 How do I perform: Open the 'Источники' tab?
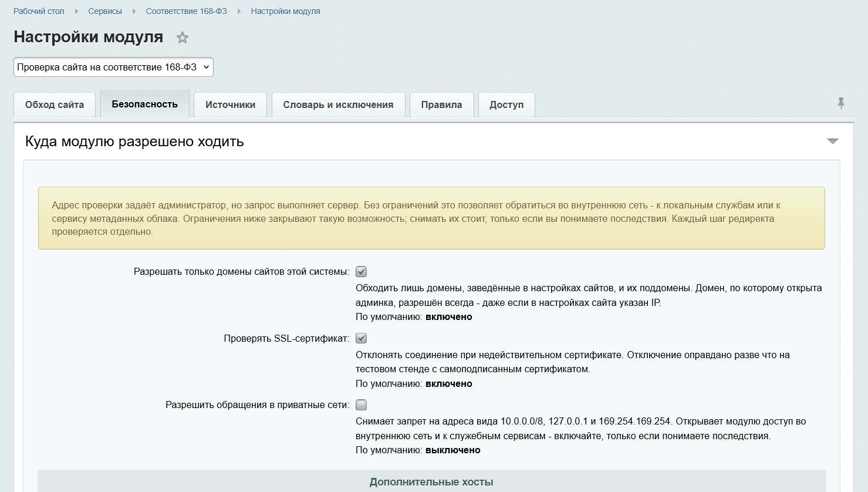pos(230,105)
